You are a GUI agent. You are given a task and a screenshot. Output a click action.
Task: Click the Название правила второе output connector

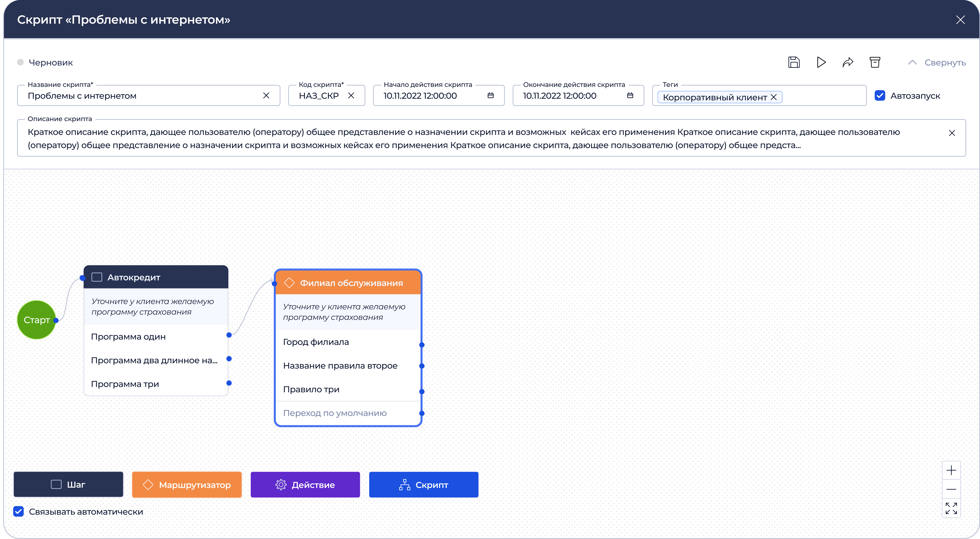(x=422, y=366)
